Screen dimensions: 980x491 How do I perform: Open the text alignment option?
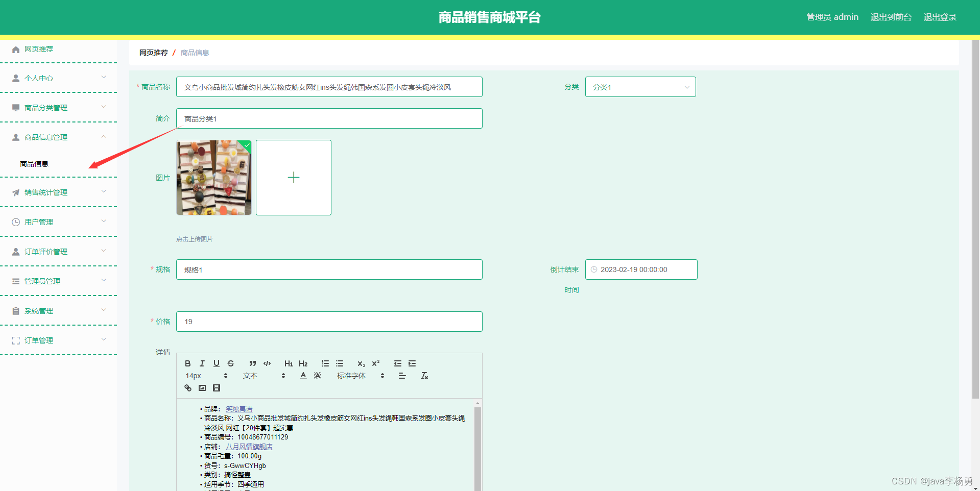402,376
